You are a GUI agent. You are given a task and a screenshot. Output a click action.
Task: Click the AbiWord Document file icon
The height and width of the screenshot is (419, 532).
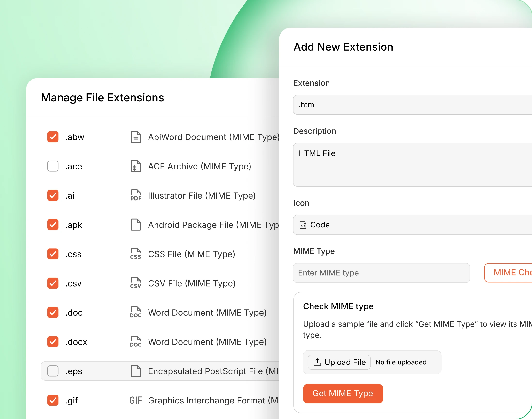(x=135, y=137)
